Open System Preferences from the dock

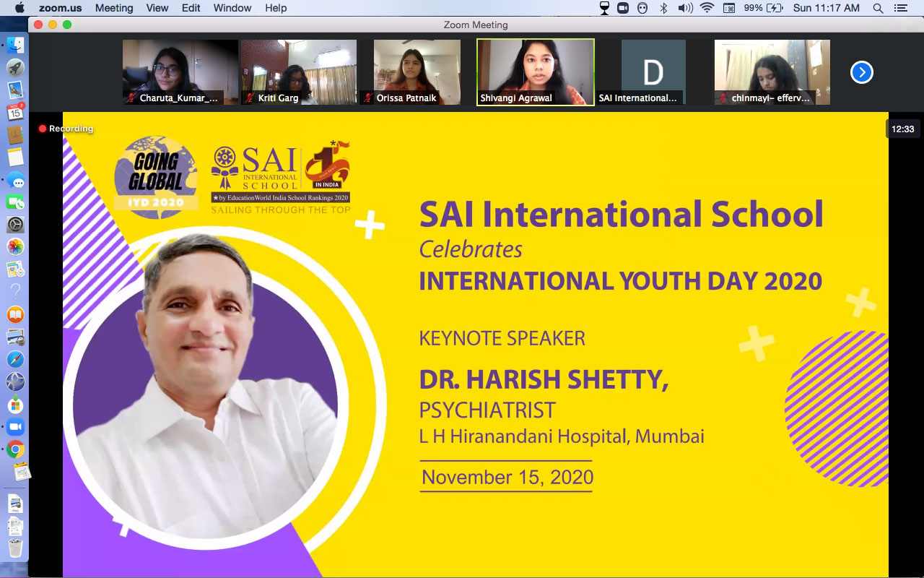[x=15, y=225]
